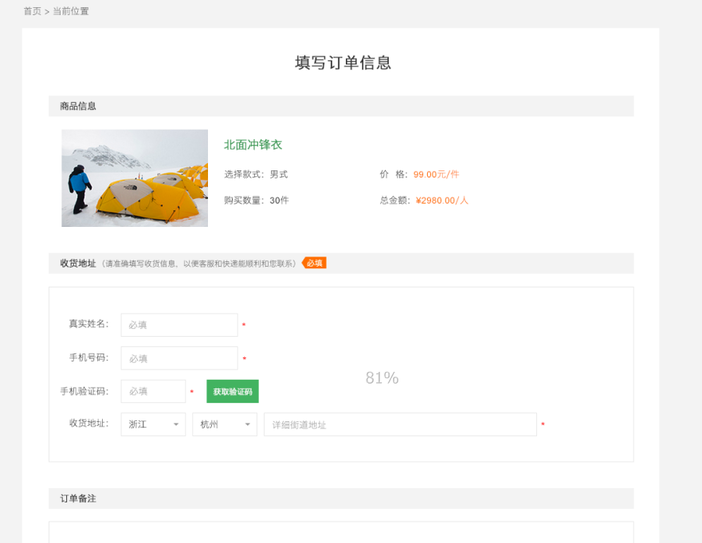Open the 北面冲锋衣 product title link

(x=253, y=145)
